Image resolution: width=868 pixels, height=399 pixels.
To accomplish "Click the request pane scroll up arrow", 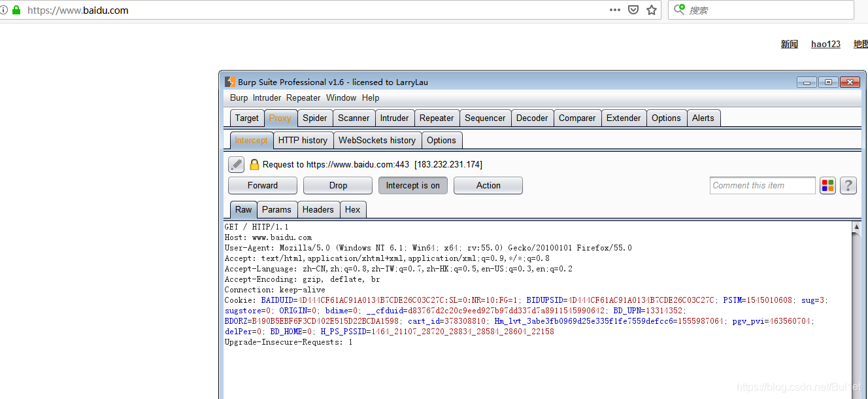I will point(857,227).
